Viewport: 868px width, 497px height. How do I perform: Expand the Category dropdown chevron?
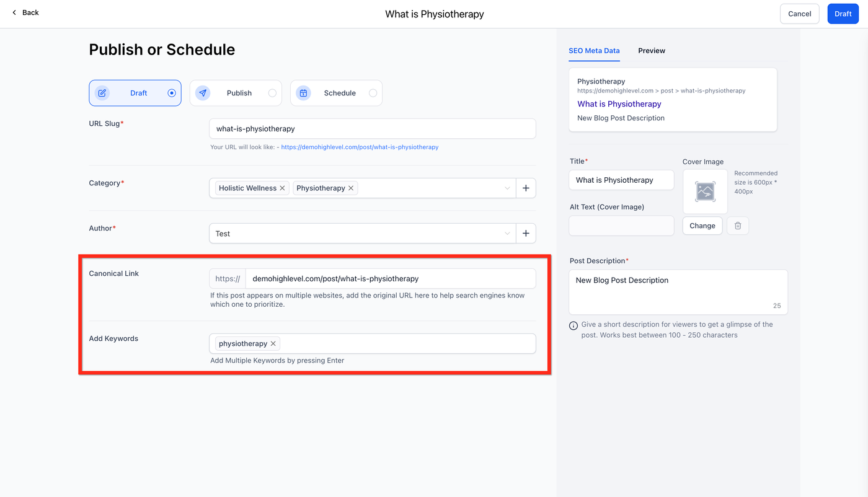point(507,188)
